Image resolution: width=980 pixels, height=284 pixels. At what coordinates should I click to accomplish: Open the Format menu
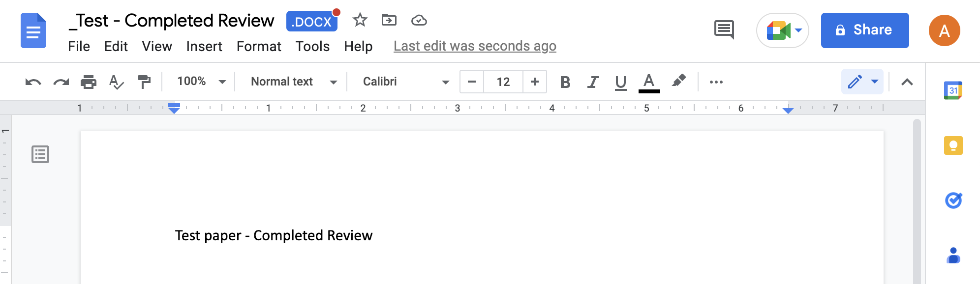pos(259,46)
